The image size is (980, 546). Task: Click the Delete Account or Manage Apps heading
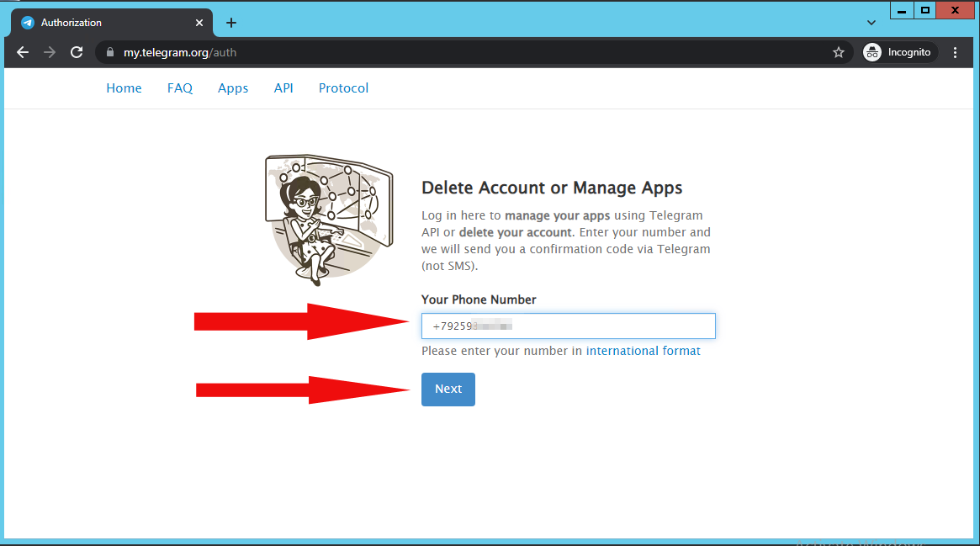pyautogui.click(x=552, y=188)
